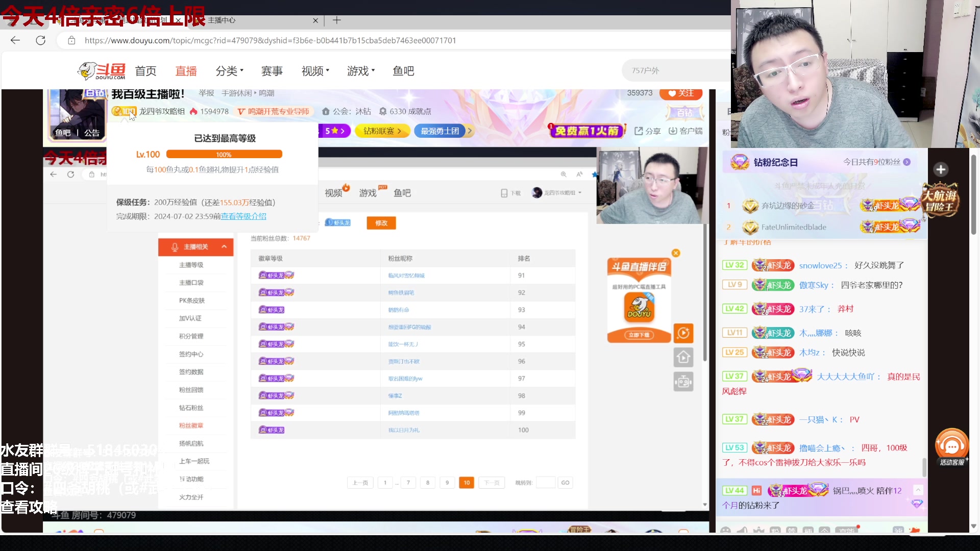Close the 主播中心 browser tab

coord(315,20)
